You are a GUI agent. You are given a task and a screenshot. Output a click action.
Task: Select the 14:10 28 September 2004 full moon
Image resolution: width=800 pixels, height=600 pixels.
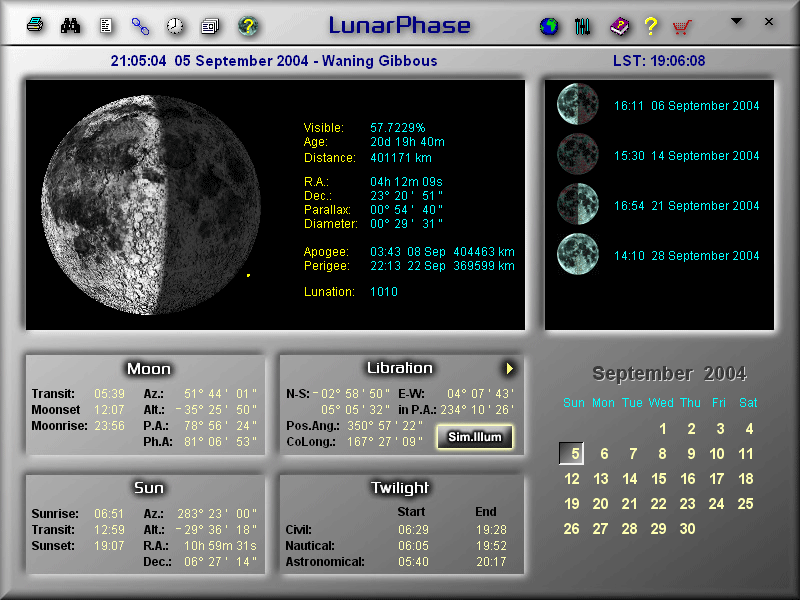[x=686, y=256]
